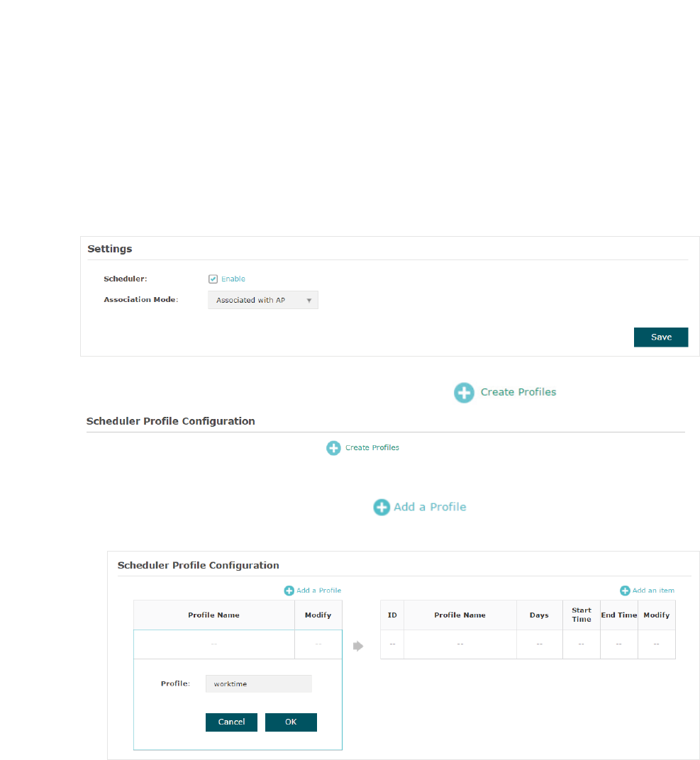Click the gray arrow between the tables
The width and height of the screenshot is (700, 760).
pos(358,646)
